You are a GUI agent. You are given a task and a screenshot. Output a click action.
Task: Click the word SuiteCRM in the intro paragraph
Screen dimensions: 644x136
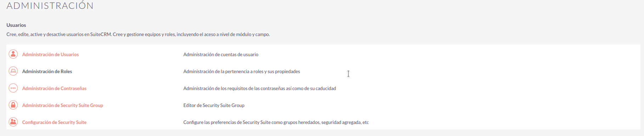pyautogui.click(x=101, y=34)
